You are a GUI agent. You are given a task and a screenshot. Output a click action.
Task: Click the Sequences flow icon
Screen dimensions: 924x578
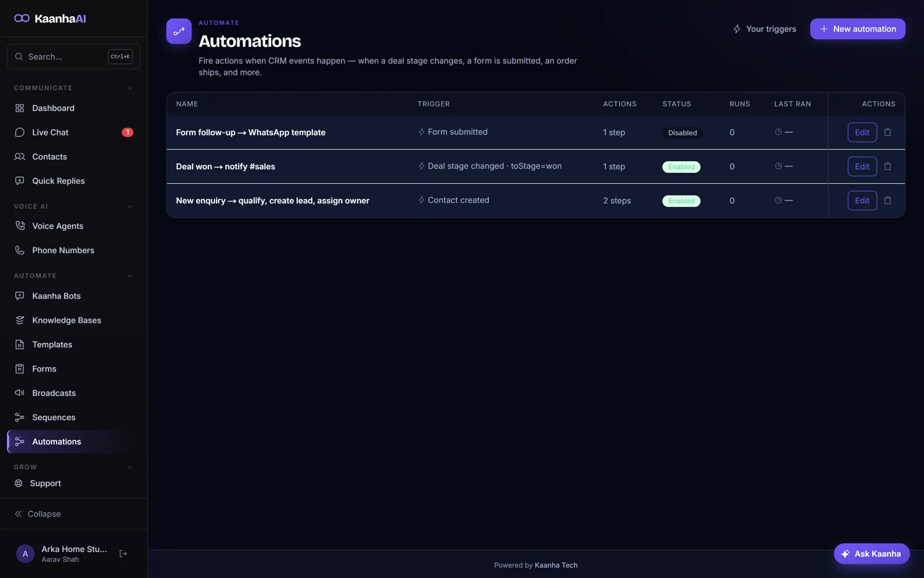[x=20, y=417]
